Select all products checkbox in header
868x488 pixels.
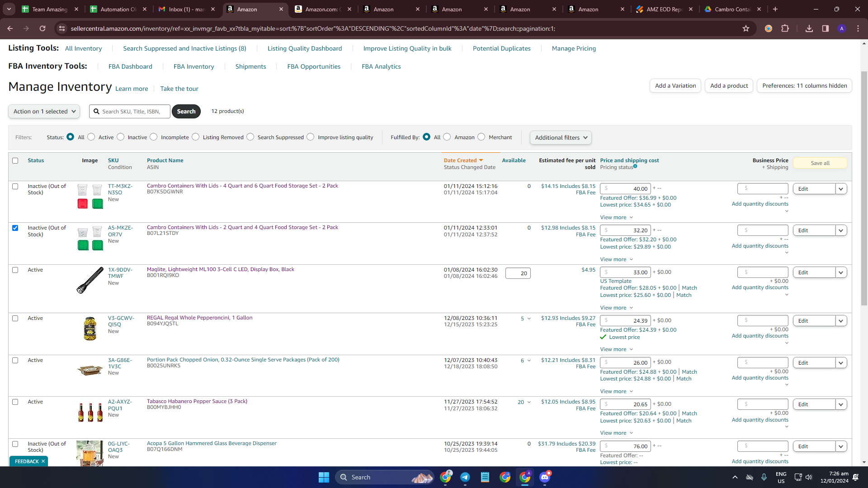coord(15,160)
